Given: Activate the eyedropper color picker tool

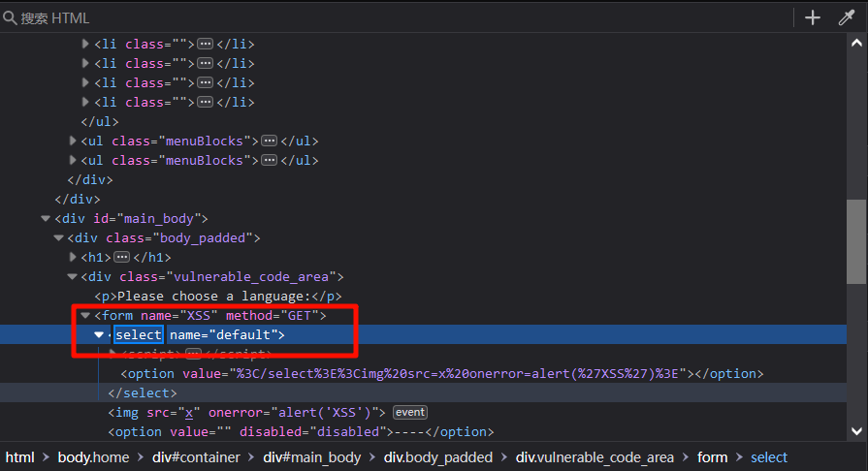Looking at the screenshot, I should click(x=847, y=17).
